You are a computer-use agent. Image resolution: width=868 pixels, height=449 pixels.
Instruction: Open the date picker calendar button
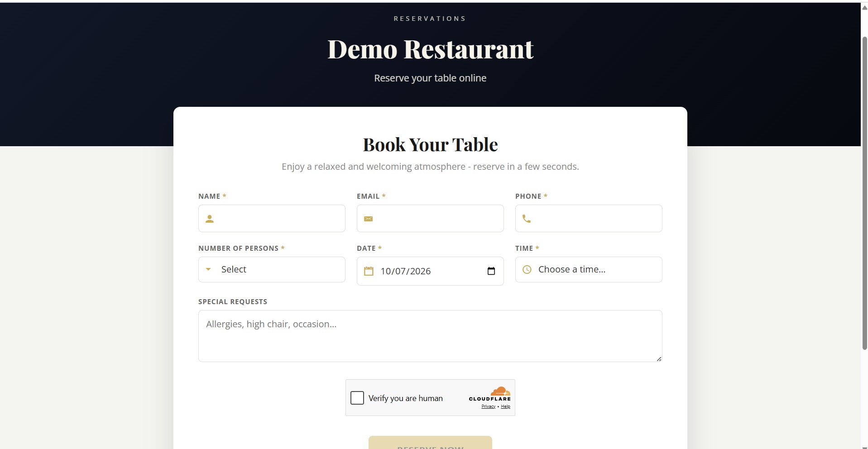[491, 271]
